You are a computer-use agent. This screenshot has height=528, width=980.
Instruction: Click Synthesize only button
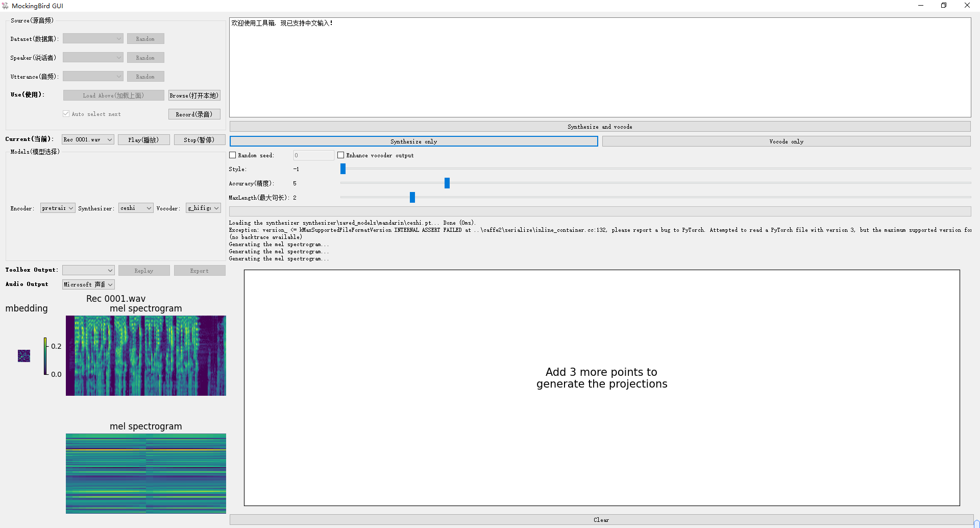(x=414, y=141)
